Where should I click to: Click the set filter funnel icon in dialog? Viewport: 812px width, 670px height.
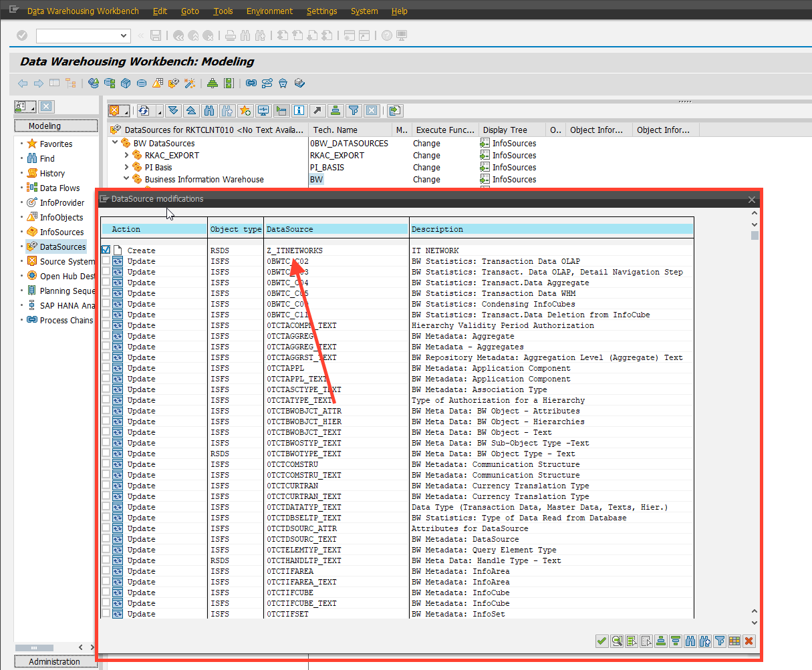720,641
